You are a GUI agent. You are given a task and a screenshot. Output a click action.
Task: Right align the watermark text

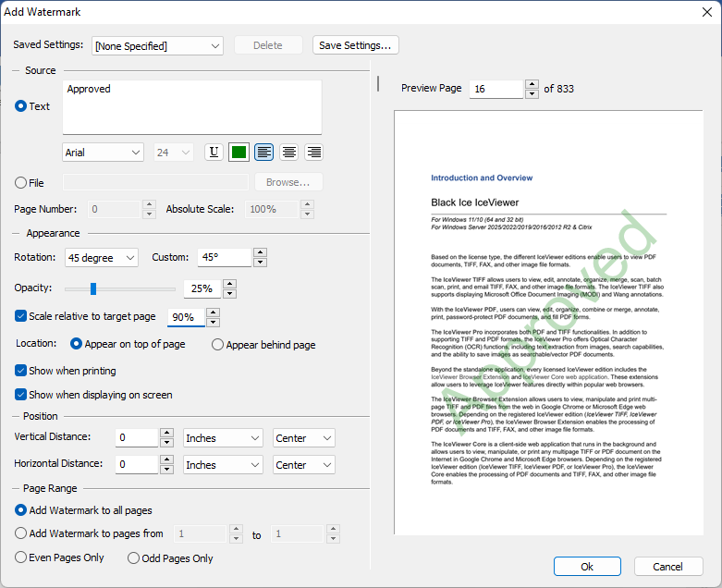(x=314, y=152)
